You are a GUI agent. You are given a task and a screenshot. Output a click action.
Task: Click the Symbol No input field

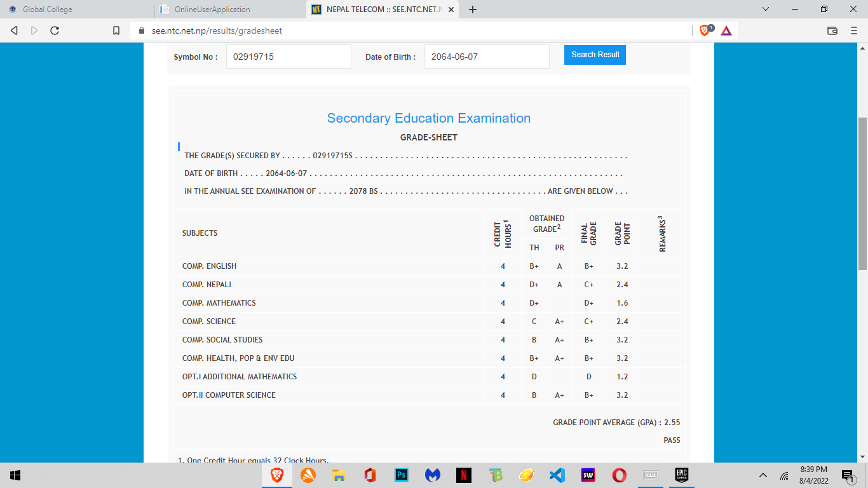pos(288,57)
